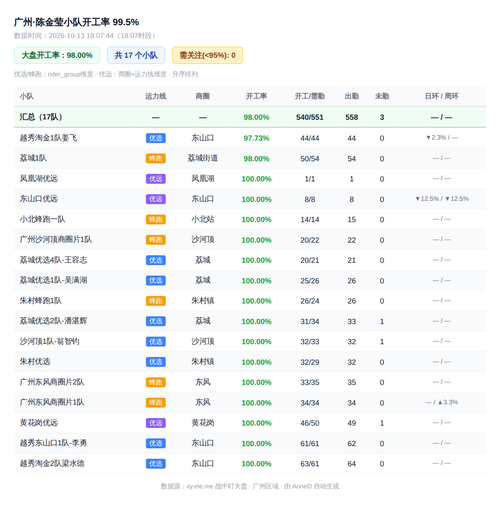Select team name 越秀淘金1队姜飞
This screenshot has height=507, width=500.
click(x=48, y=138)
